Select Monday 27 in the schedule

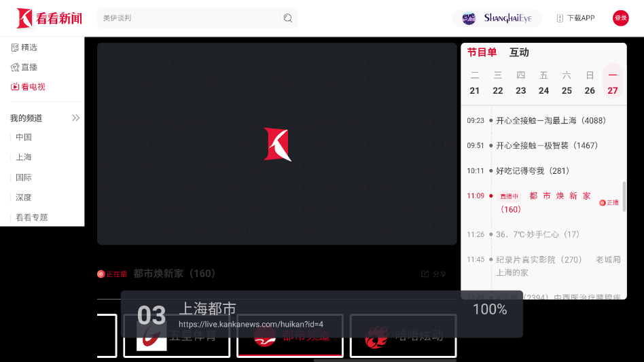[613, 82]
